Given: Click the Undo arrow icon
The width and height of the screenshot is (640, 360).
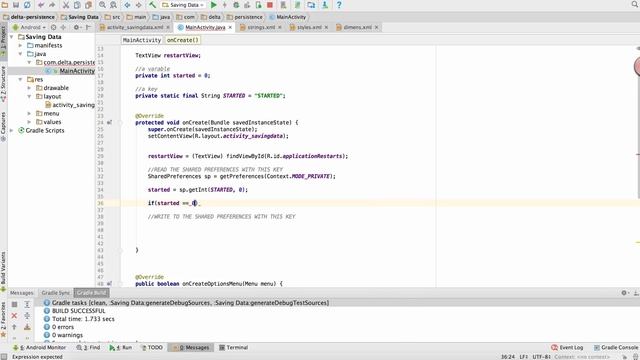Looking at the screenshot, I should click(x=41, y=5).
